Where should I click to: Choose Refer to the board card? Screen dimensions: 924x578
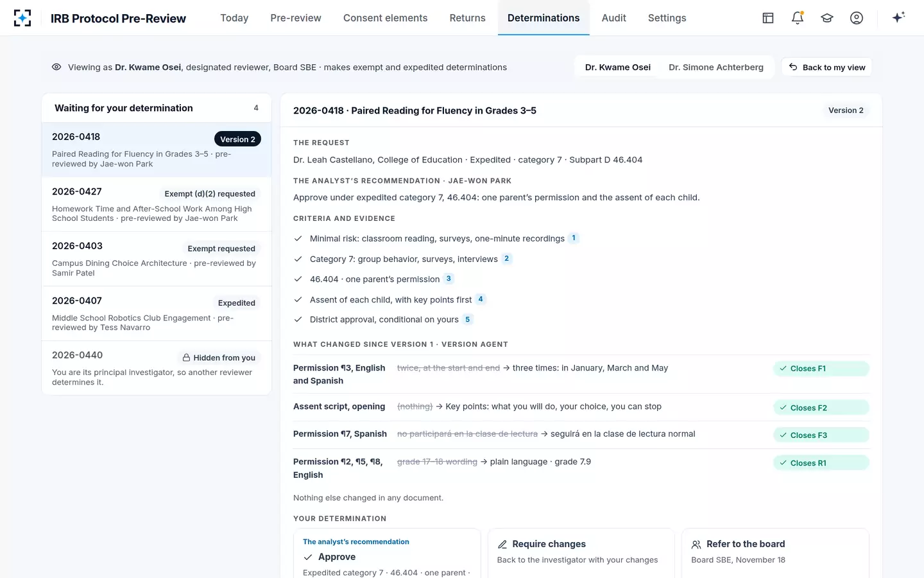click(x=775, y=554)
